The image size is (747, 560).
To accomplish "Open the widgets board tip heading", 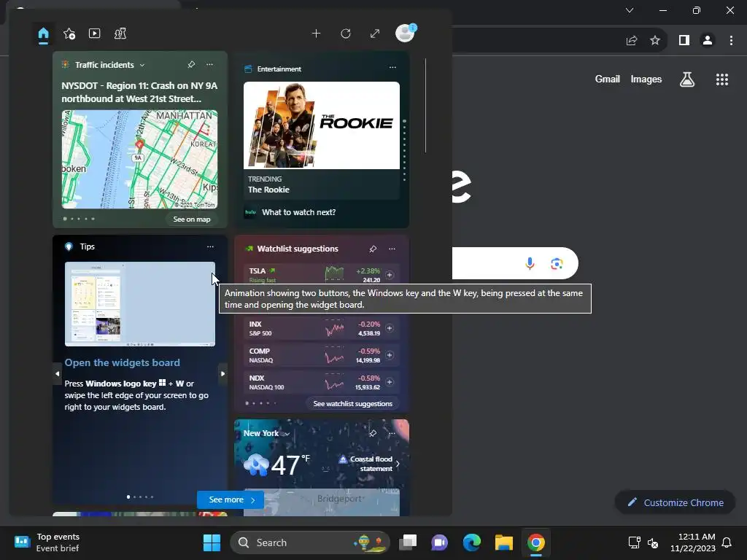I will point(123,362).
